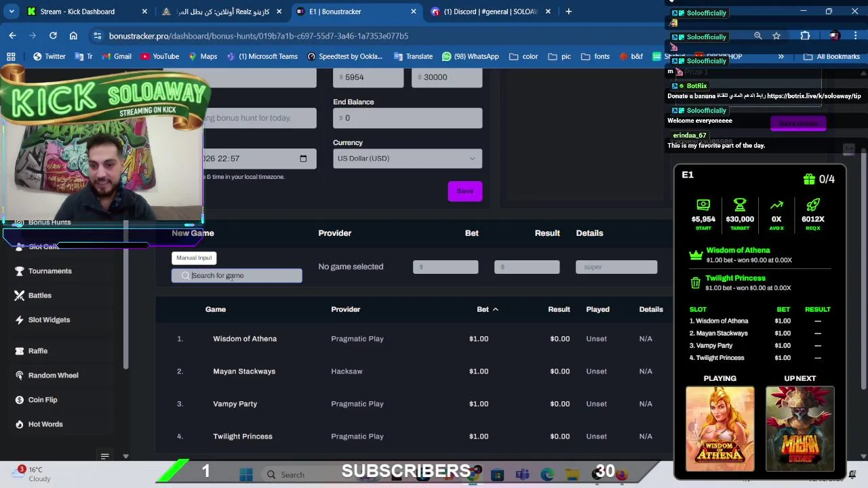Viewport: 868px width, 488px height.
Task: Open the pic bookmarks folder
Action: click(x=559, y=56)
